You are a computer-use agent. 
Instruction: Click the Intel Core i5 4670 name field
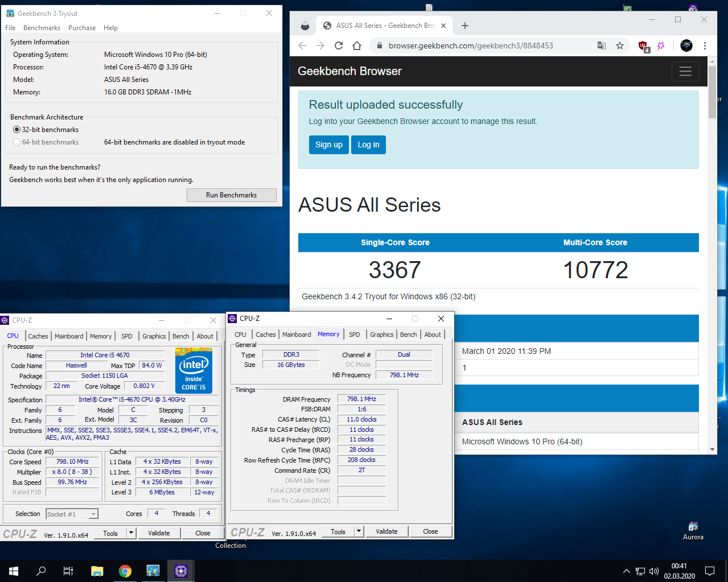pos(105,355)
